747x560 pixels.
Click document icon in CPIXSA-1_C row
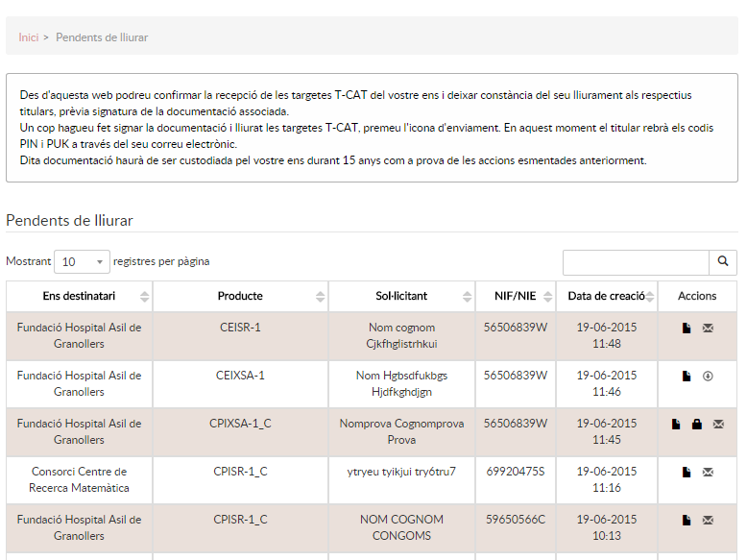(676, 425)
